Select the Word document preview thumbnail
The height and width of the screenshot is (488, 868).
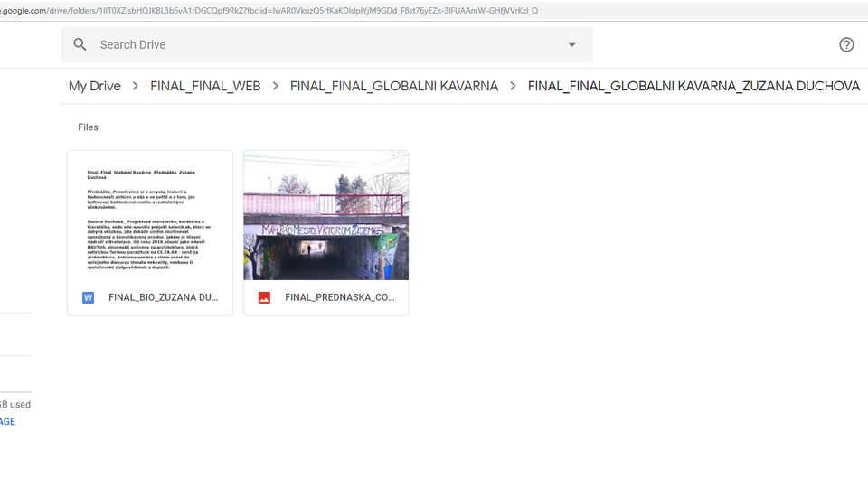(150, 215)
